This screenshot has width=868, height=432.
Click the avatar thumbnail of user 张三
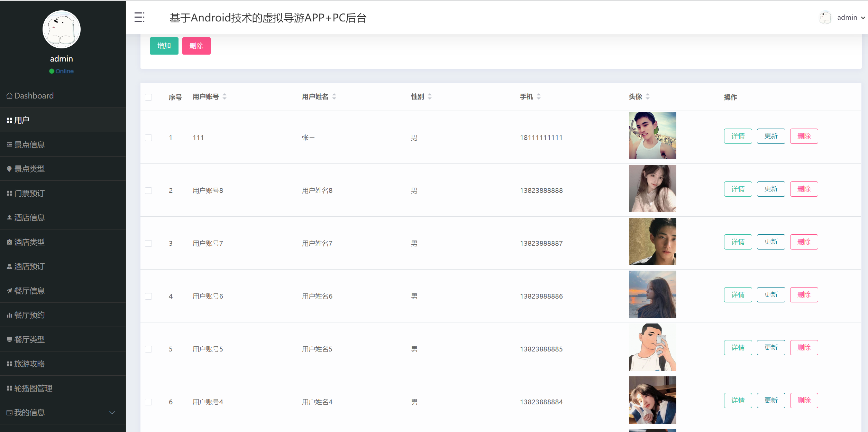(652, 135)
